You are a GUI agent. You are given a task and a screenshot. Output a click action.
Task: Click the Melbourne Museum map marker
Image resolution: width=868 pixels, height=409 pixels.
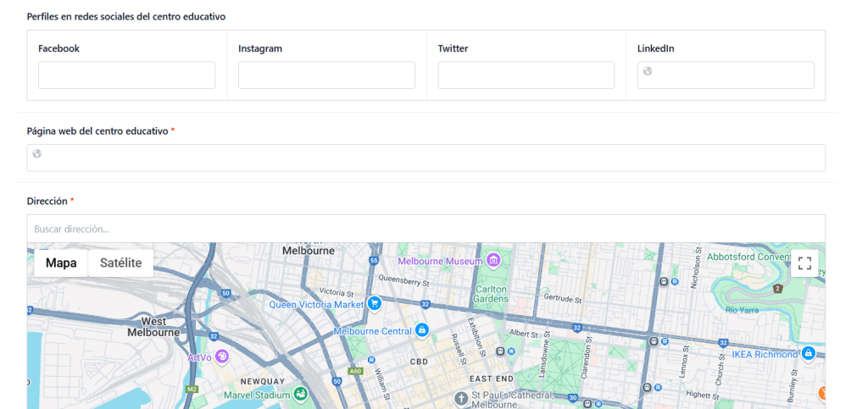tap(493, 260)
